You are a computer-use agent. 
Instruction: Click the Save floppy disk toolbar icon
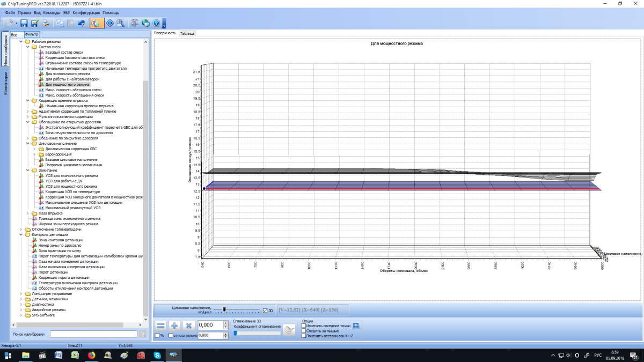tap(24, 23)
